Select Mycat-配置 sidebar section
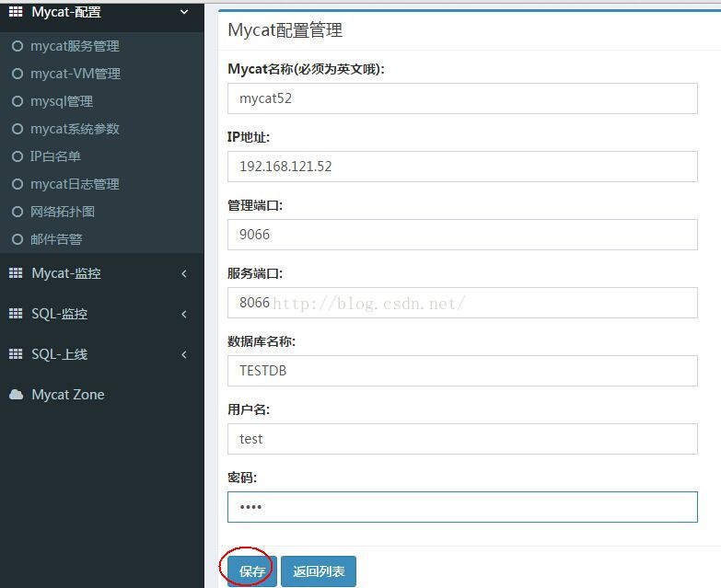This screenshot has width=721, height=588. [102, 14]
